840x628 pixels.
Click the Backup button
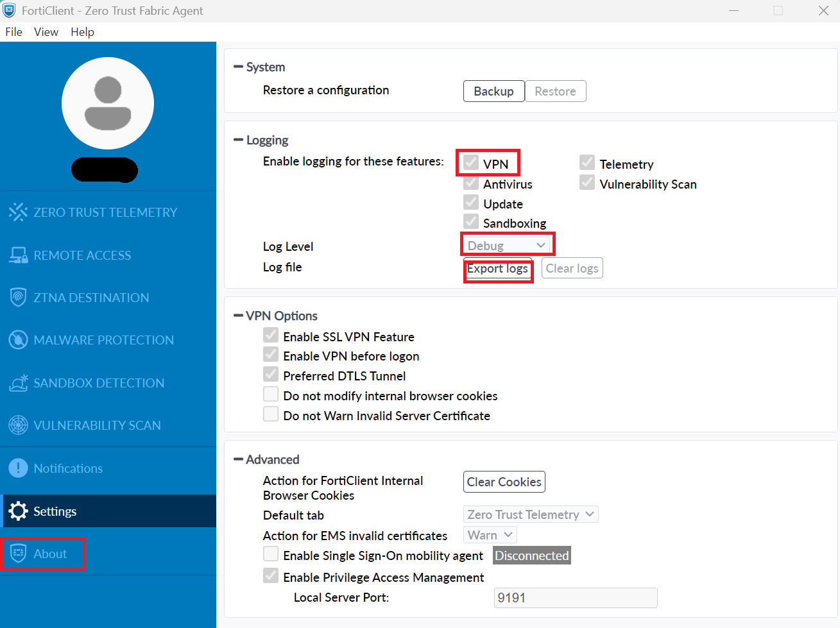[493, 91]
